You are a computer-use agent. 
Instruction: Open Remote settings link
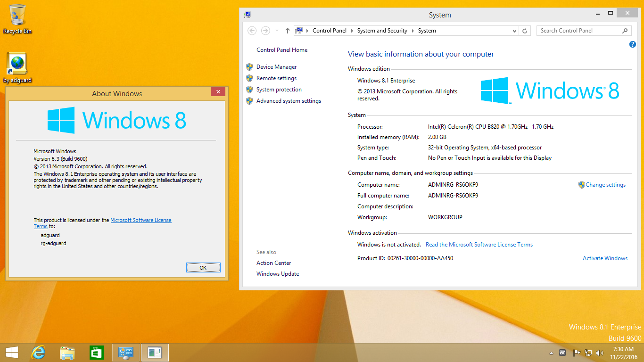[277, 78]
